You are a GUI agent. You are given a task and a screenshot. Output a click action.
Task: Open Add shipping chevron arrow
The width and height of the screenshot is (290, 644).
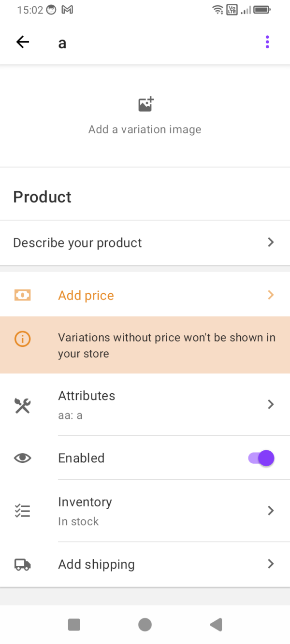pos(271,564)
